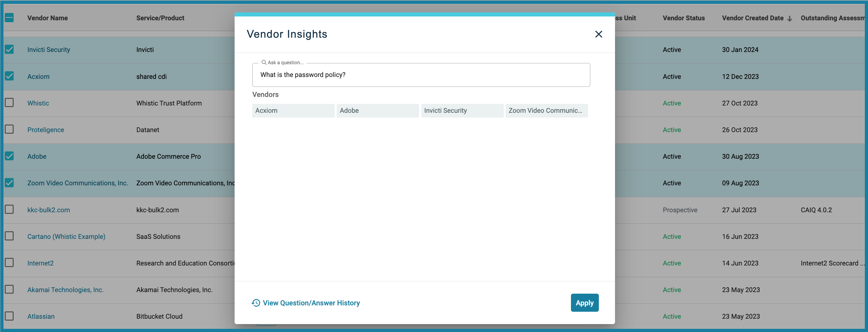Click the history clock icon
The width and height of the screenshot is (868, 332).
(256, 303)
